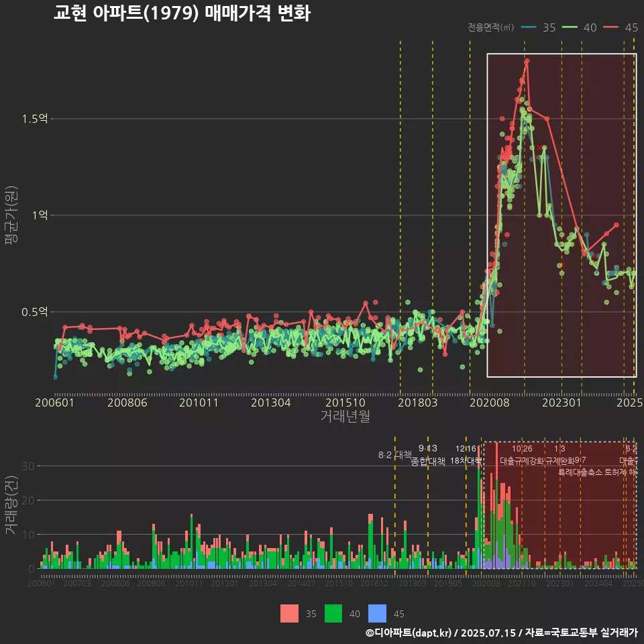The image size is (644, 644).
Task: Click the blue 45 swatch in bottom legend
Action: point(378,614)
